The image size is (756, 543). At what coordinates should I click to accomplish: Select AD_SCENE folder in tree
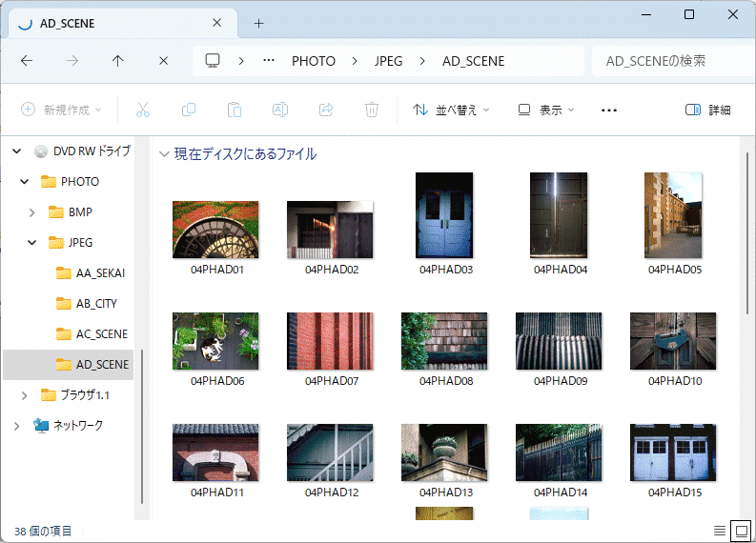coord(68,365)
